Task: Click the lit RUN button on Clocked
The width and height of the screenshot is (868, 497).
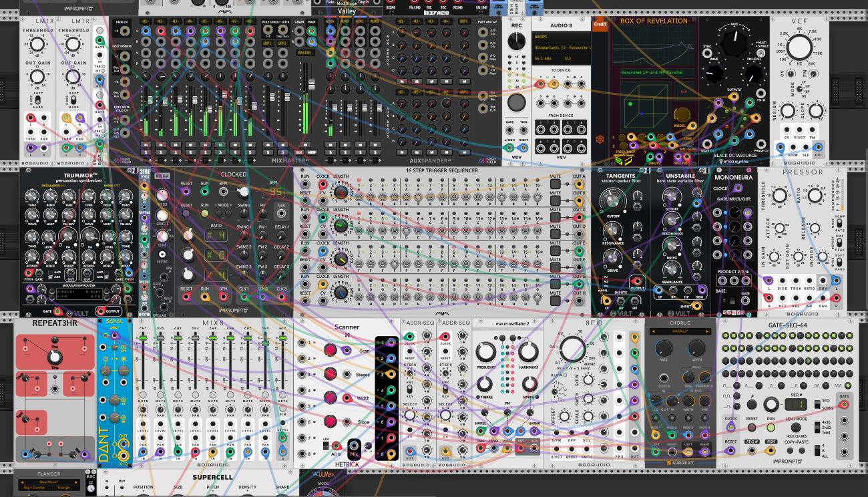Action: tap(205, 212)
